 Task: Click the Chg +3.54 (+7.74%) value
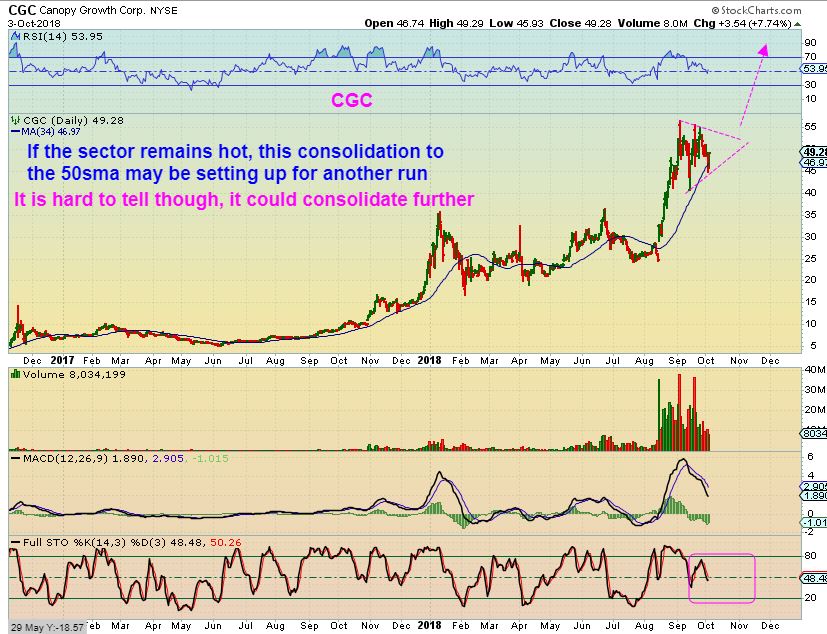point(742,23)
